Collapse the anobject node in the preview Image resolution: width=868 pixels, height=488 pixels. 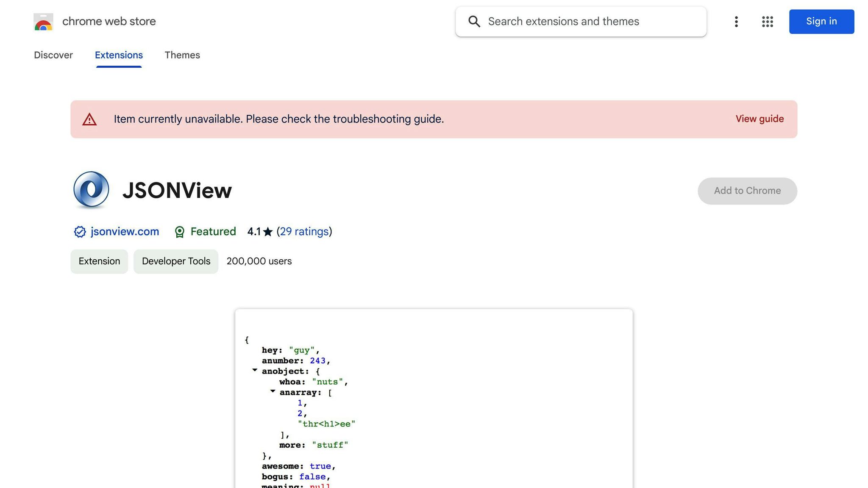tap(255, 369)
